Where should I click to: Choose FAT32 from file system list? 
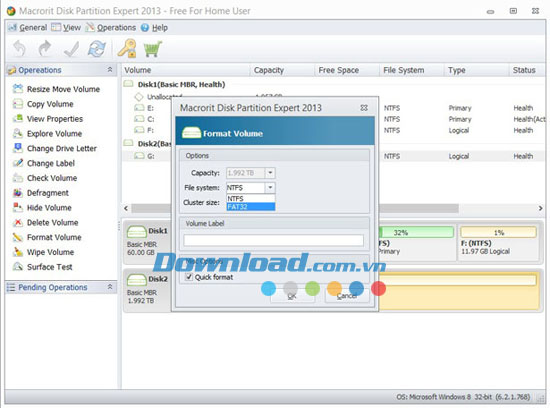[x=251, y=207]
